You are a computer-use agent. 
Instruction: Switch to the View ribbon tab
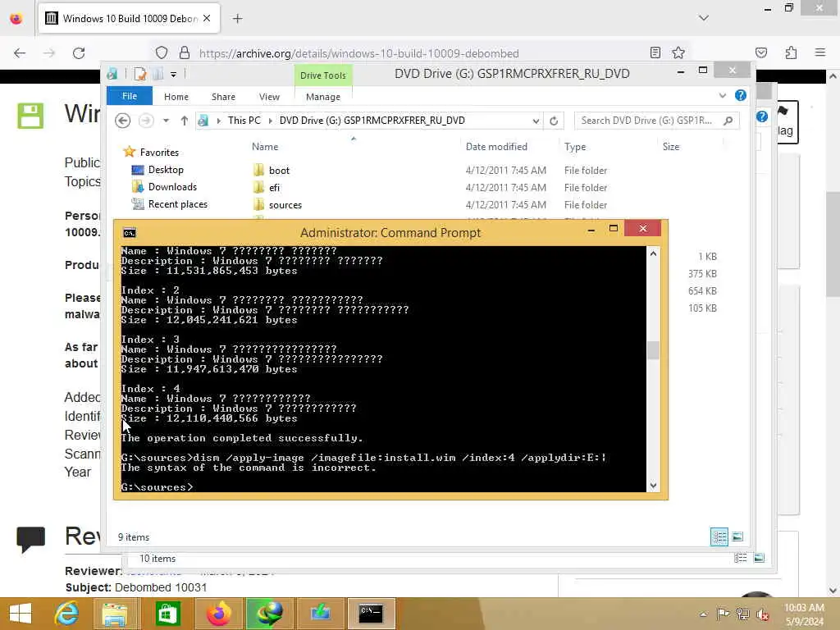click(x=269, y=97)
